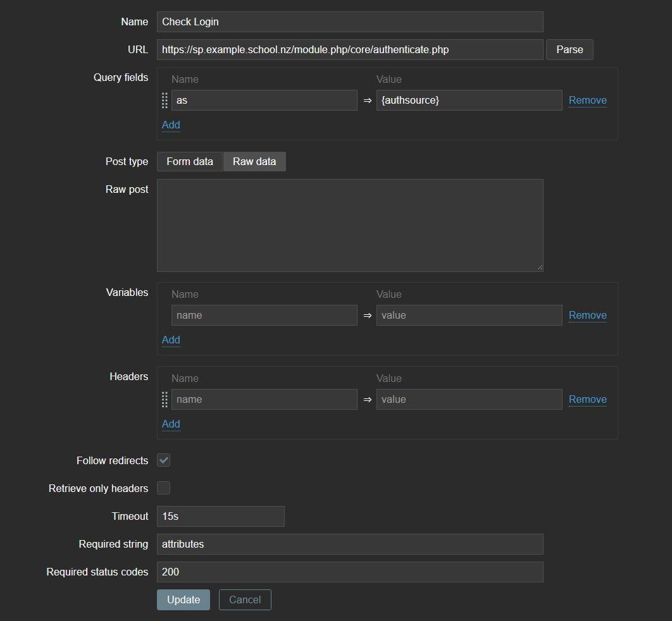Grab the Headers row drag handle
This screenshot has height=621, width=672.
(165, 400)
